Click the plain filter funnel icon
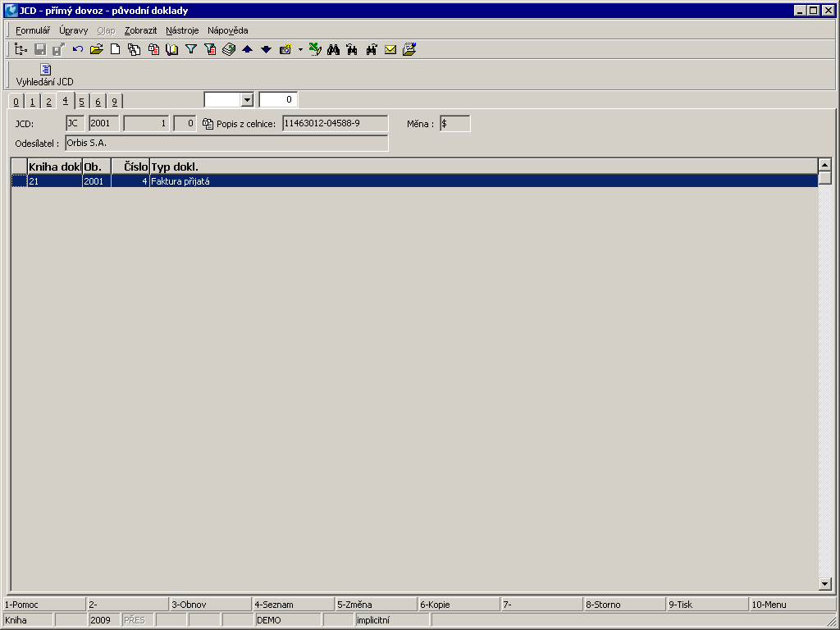The height and width of the screenshot is (630, 840). tap(190, 50)
